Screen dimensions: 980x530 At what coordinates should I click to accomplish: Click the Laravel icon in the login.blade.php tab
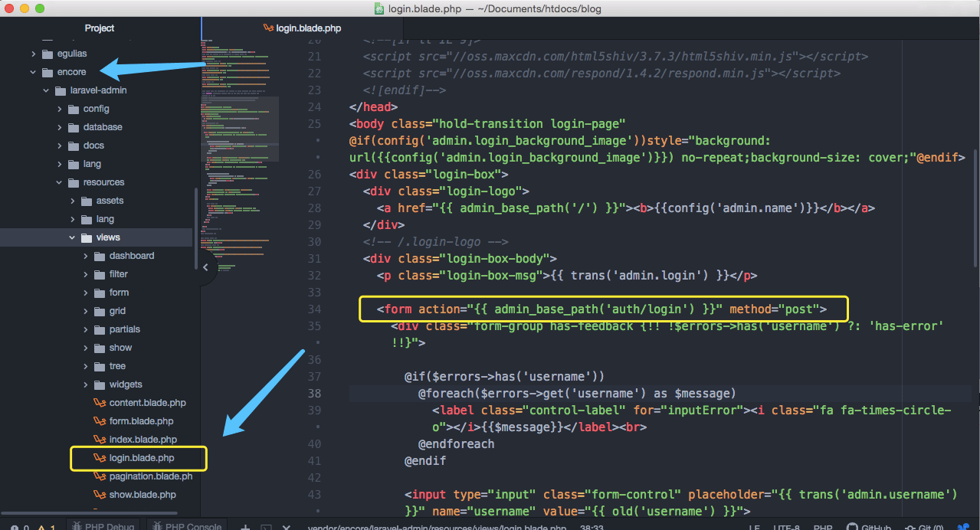(x=268, y=28)
